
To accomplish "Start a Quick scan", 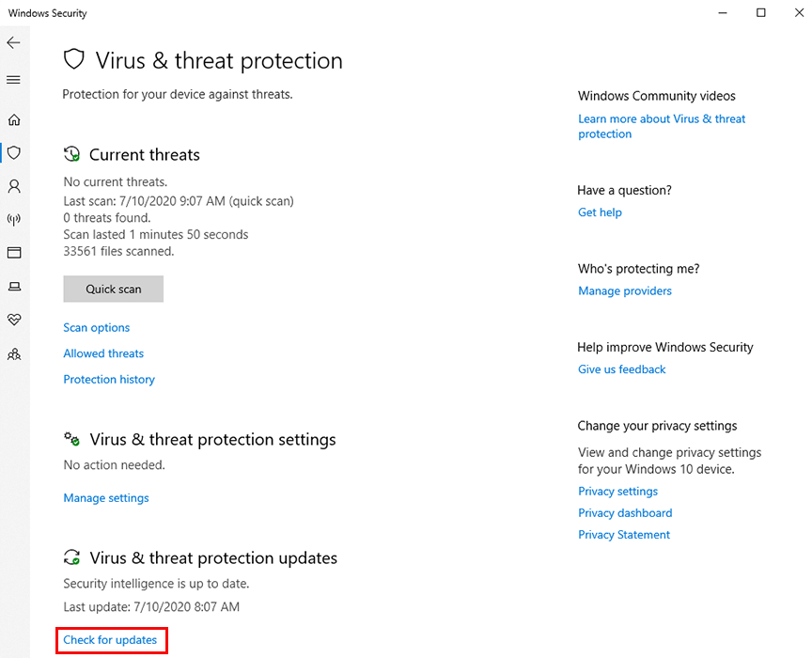I will [113, 289].
